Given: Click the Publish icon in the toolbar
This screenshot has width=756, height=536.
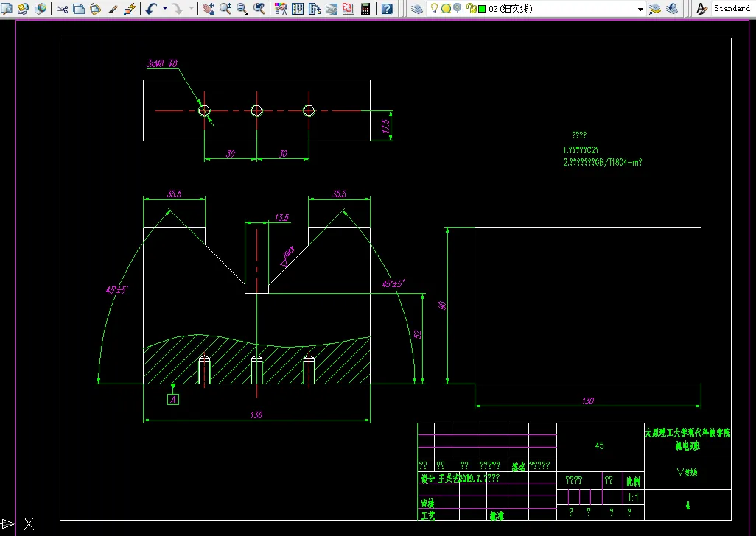Looking at the screenshot, I should [24, 9].
